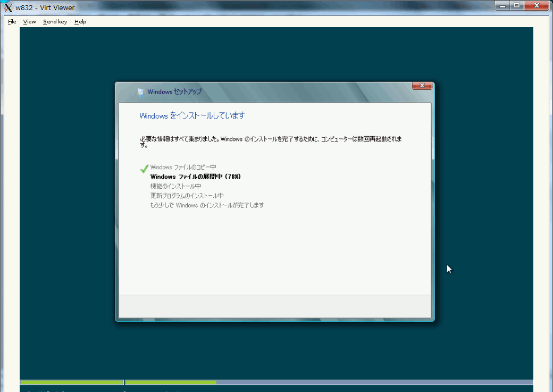
Task: Click the paragraph starting '必要な情報はすべて集まりました'
Action: point(271,142)
